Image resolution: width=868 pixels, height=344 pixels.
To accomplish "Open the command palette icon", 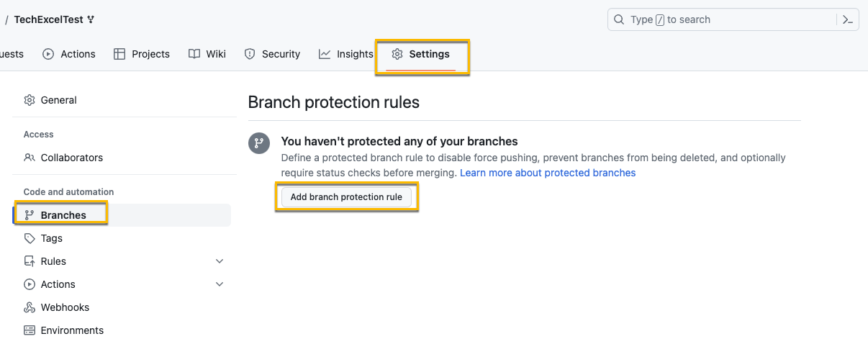I will point(848,19).
